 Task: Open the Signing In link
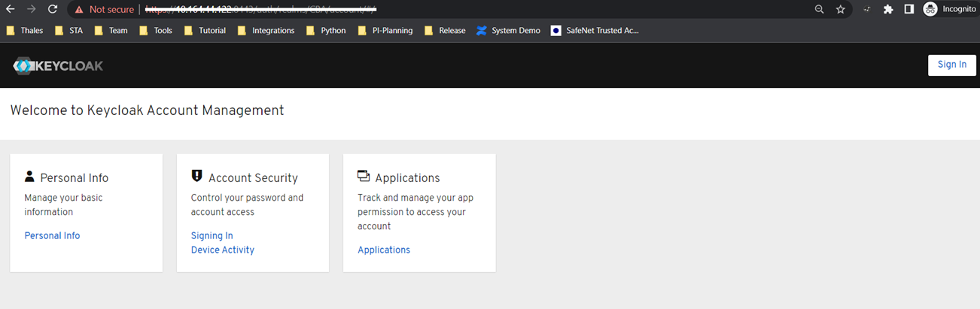212,235
